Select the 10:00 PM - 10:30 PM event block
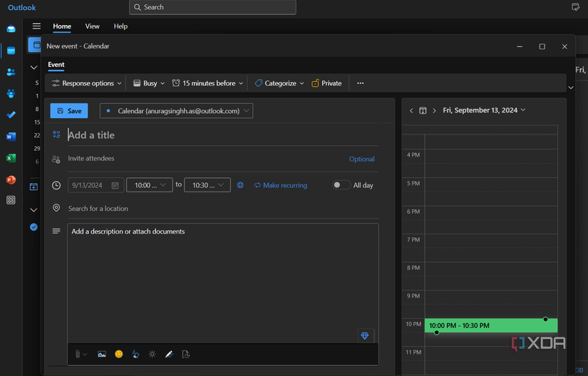Viewport: 588px width, 376px height. 491,325
